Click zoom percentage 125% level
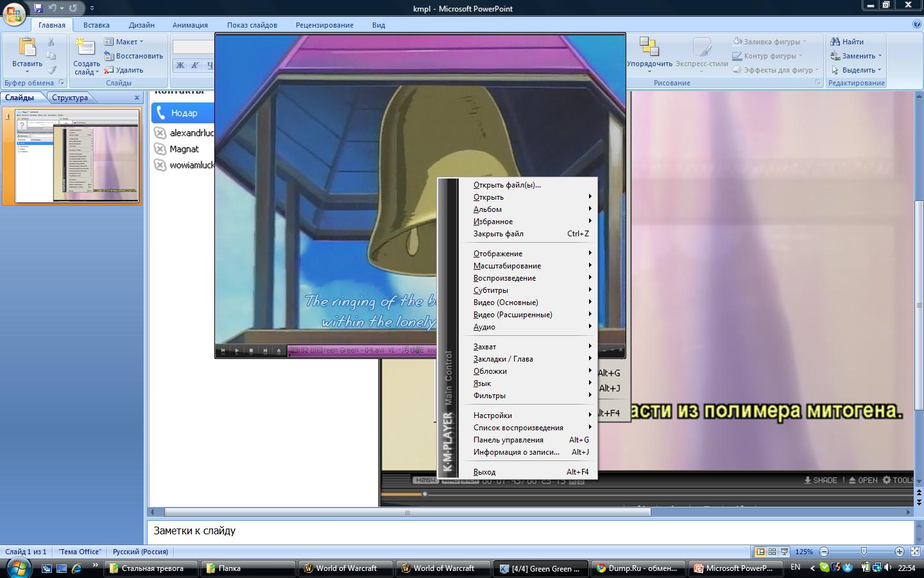Image resolution: width=924 pixels, height=578 pixels. (804, 552)
